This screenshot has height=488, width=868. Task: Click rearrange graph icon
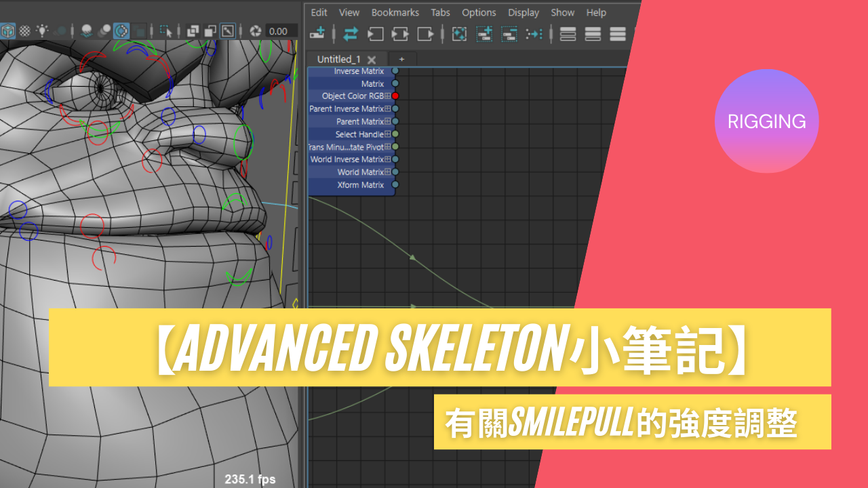point(534,33)
